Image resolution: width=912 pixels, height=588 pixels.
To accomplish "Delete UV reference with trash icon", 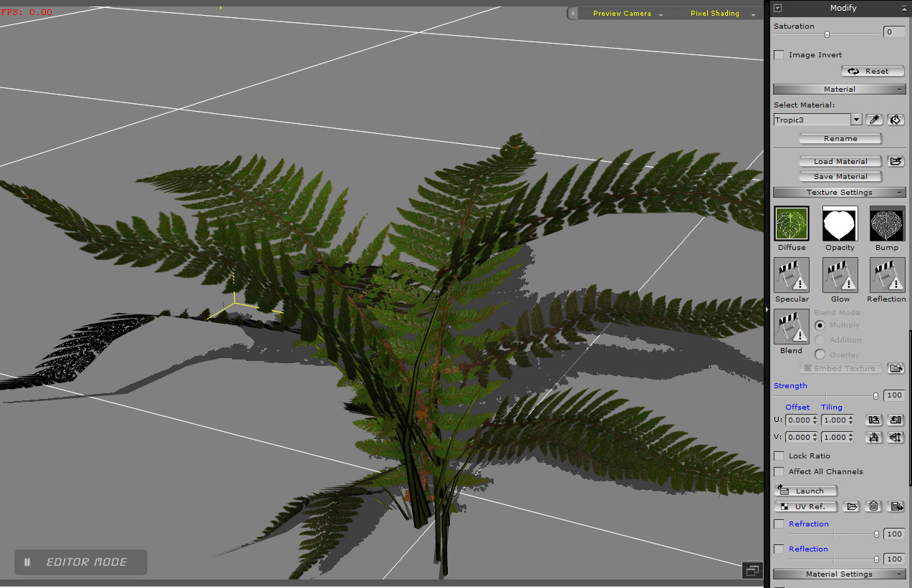I will pos(874,506).
